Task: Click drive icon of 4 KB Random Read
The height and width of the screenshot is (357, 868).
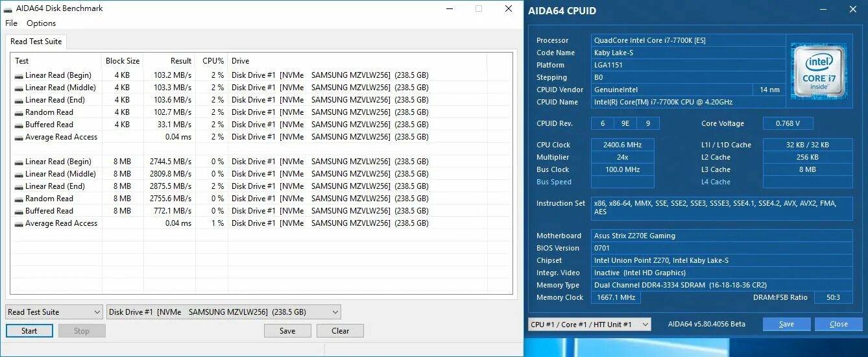Action: click(19, 112)
